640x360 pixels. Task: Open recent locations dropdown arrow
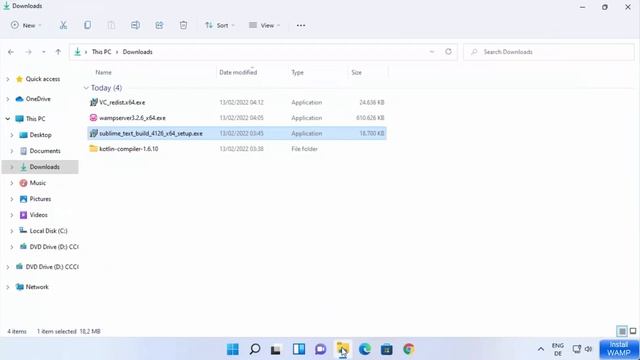point(43,52)
